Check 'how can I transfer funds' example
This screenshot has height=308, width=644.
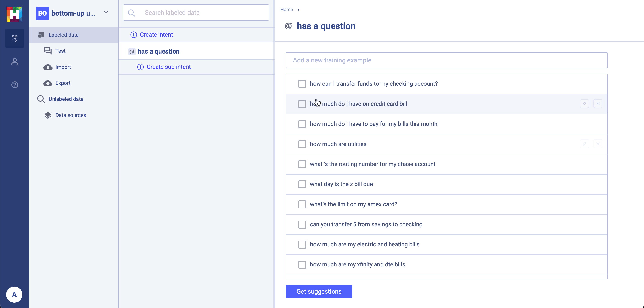(x=302, y=84)
